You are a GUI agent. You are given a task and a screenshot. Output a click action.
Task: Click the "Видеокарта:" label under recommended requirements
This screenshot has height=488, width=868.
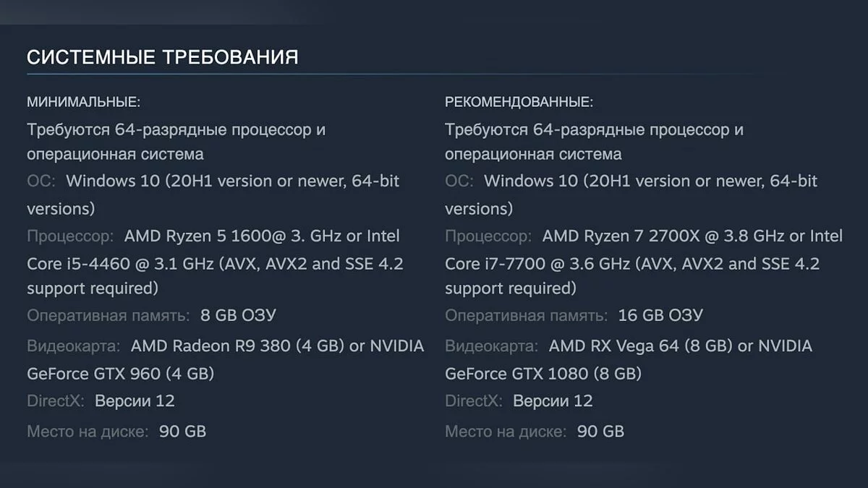[x=491, y=346]
